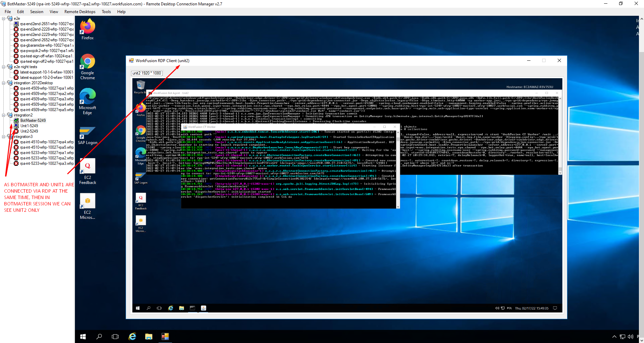Image resolution: width=644 pixels, height=343 pixels.
Task: Select rpa-test-sign-off2-wfrp-10027-rpa1 server
Action: pos(47,61)
